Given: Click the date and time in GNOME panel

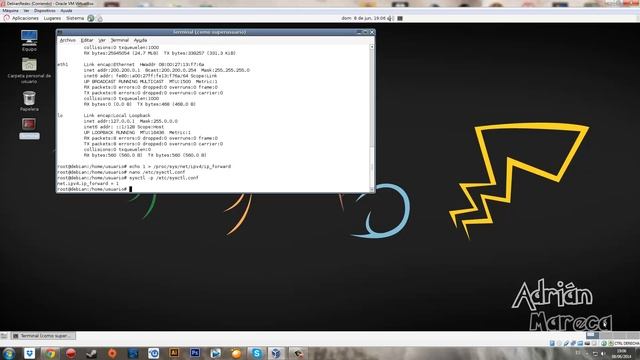Looking at the screenshot, I should (x=363, y=18).
